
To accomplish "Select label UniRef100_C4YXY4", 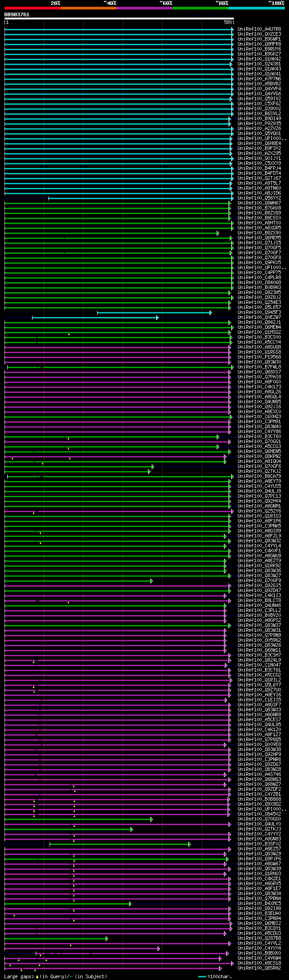I will tap(259, 948).
